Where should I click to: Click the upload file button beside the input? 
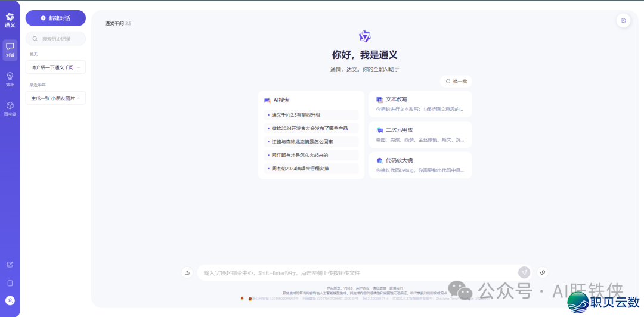click(x=187, y=272)
